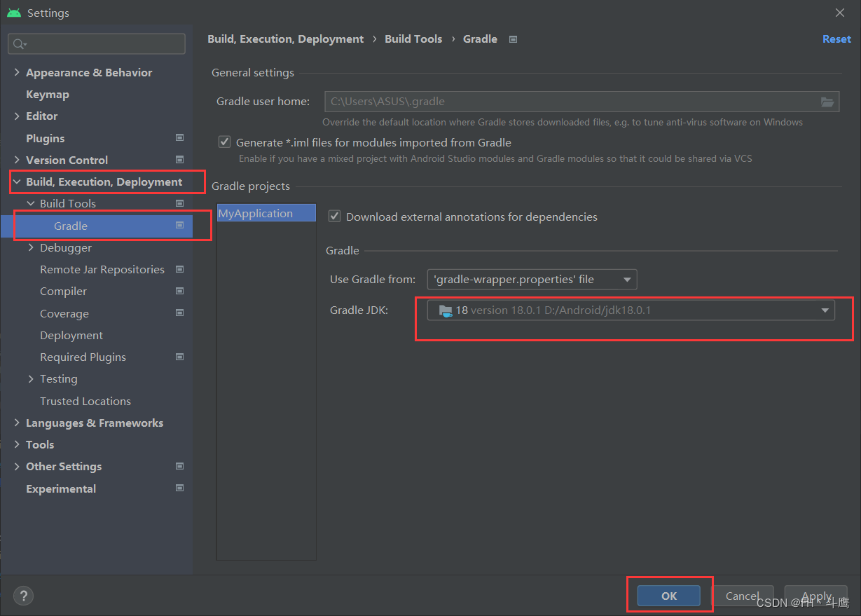Expand the Tools section

click(17, 444)
